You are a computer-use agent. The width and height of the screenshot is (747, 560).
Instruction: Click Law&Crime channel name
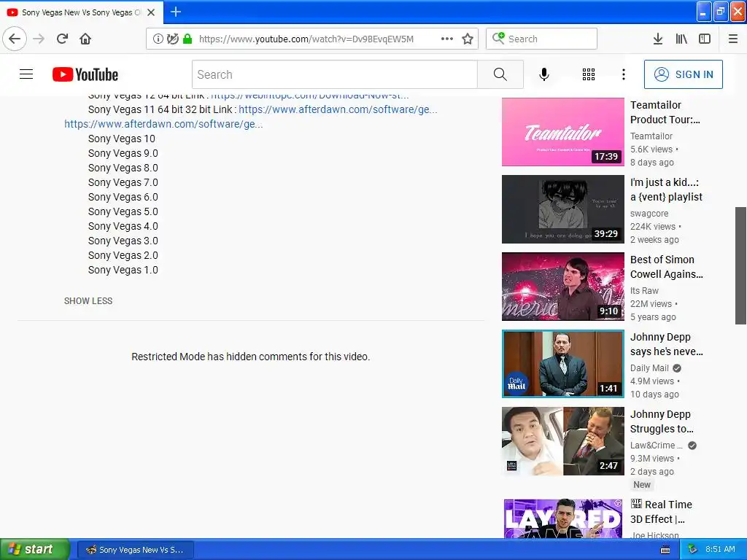point(656,446)
